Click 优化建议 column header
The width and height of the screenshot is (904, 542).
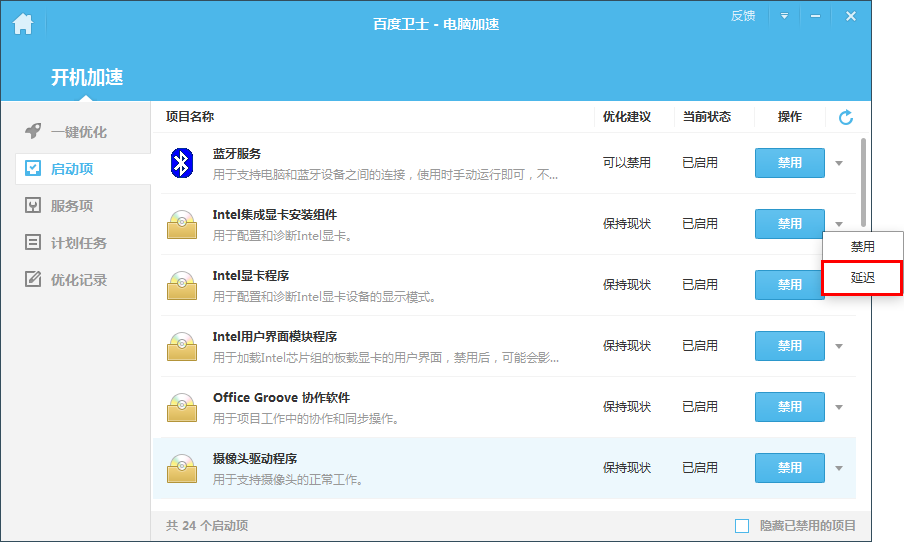(x=627, y=116)
